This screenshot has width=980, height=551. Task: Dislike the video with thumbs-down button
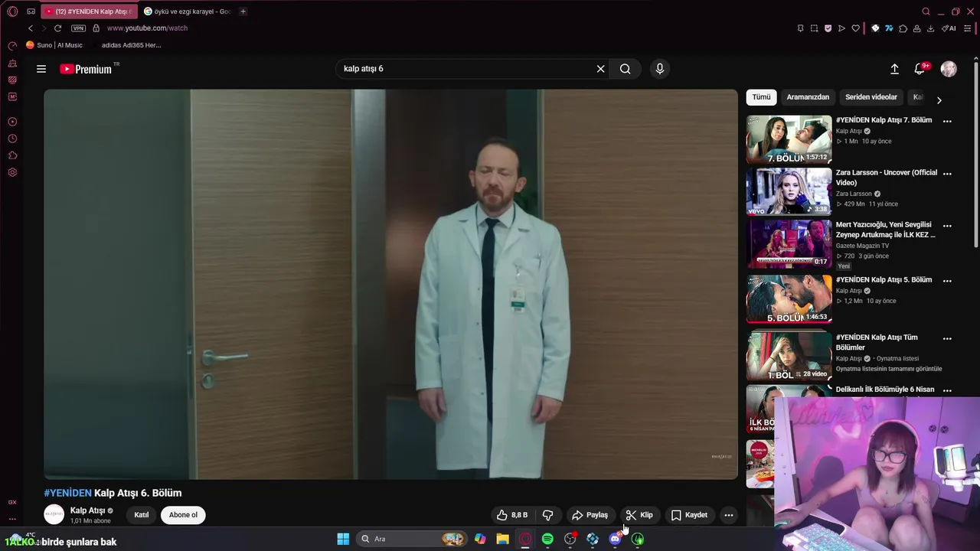[548, 515]
